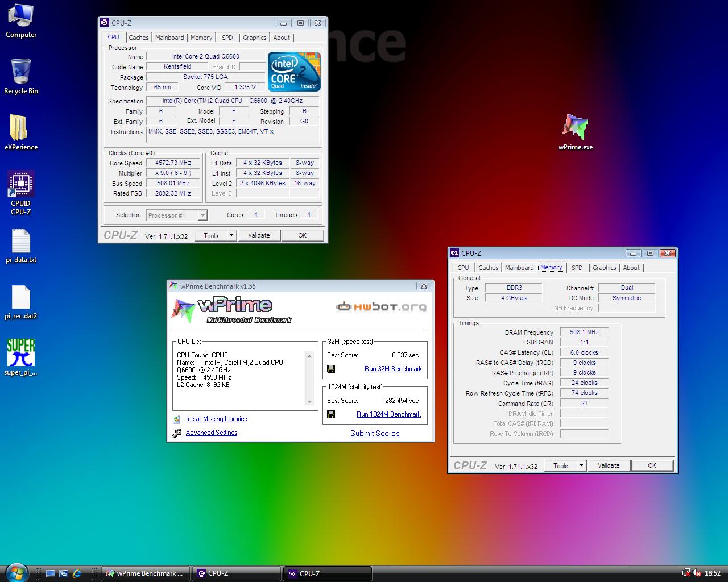Image resolution: width=728 pixels, height=582 pixels.
Task: Click Run 32M Benchmark link
Action: pos(393,369)
